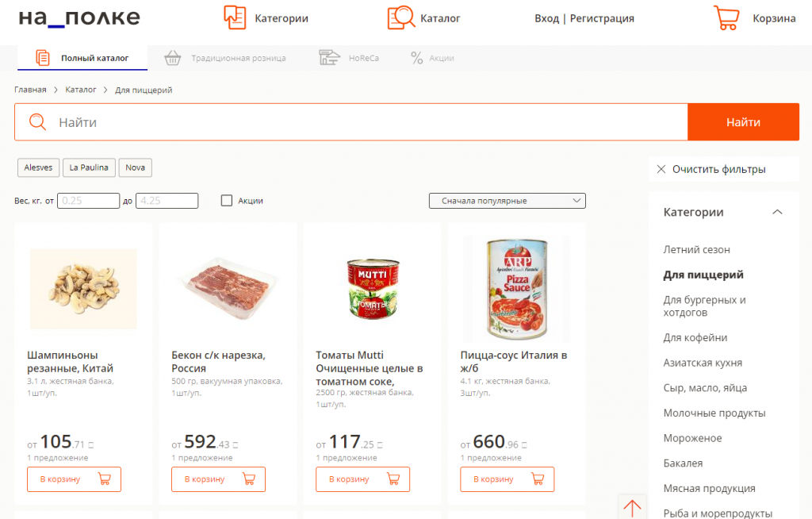Collapse the Категории sidebar section
This screenshot has height=519, width=812.
pyautogui.click(x=777, y=212)
